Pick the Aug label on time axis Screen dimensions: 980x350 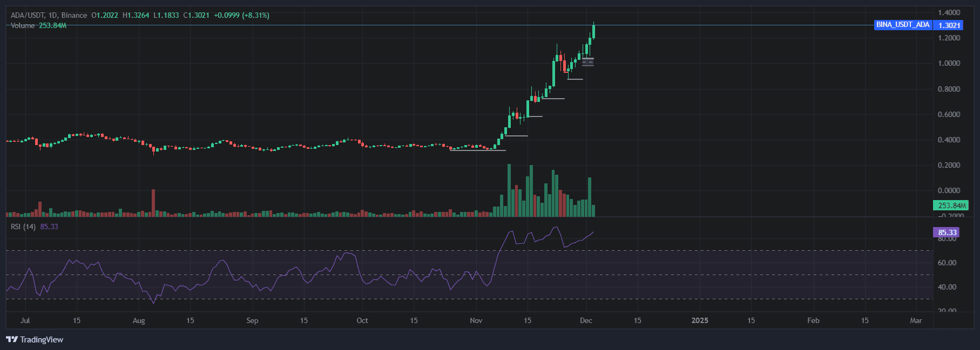[139, 320]
